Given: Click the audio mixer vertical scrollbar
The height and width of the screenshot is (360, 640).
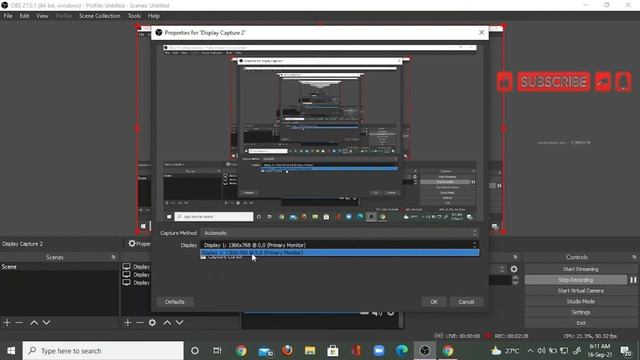Looking at the screenshot, I should tap(401, 320).
